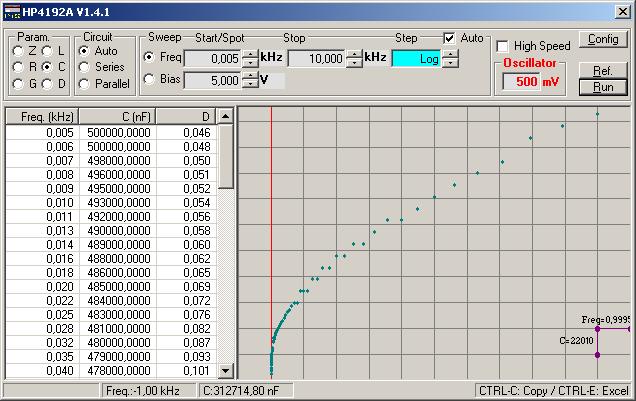Click the data table scrollbar thumb
The height and width of the screenshot is (401, 636).
coord(226,157)
